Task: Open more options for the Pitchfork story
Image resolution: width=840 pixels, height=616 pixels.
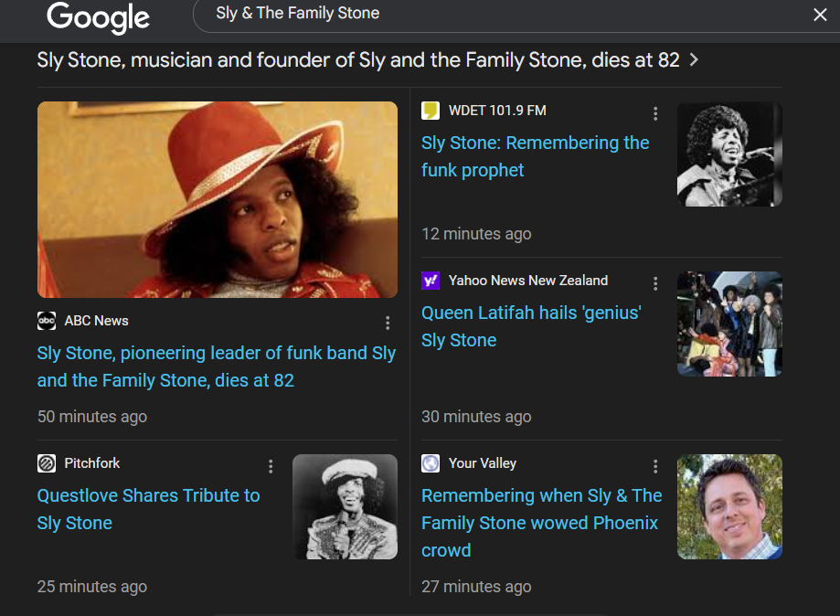Action: click(x=271, y=466)
